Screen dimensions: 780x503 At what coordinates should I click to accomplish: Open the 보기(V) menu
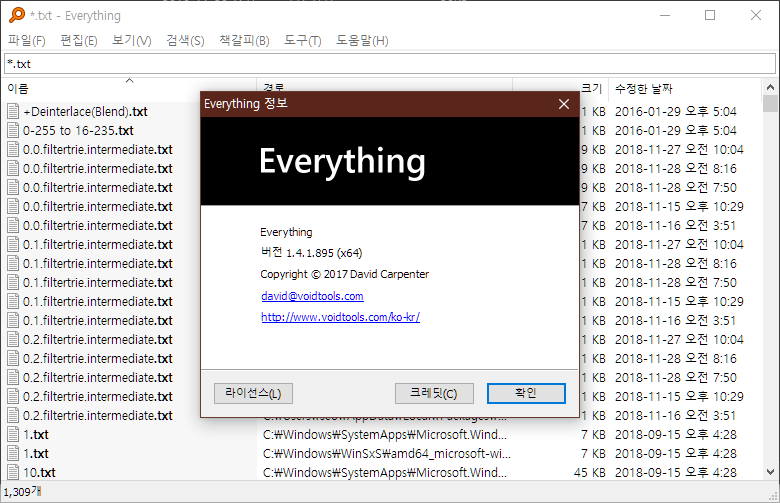[x=131, y=40]
